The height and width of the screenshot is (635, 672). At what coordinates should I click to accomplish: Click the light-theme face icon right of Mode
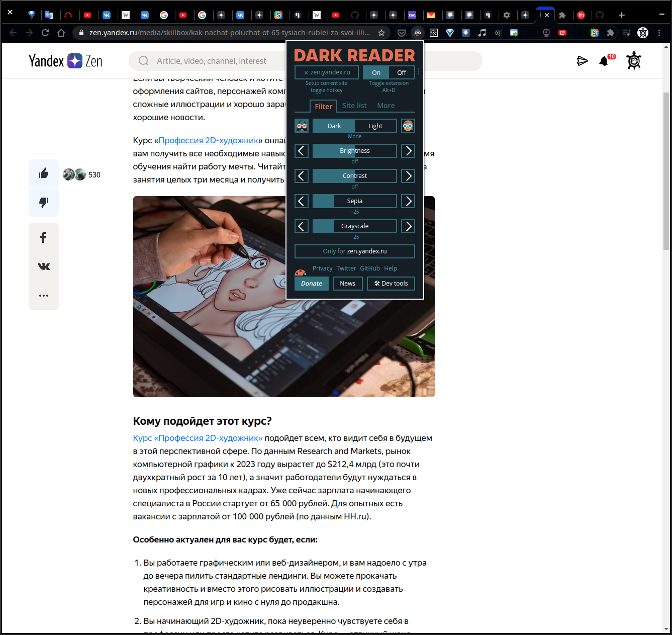[x=408, y=126]
